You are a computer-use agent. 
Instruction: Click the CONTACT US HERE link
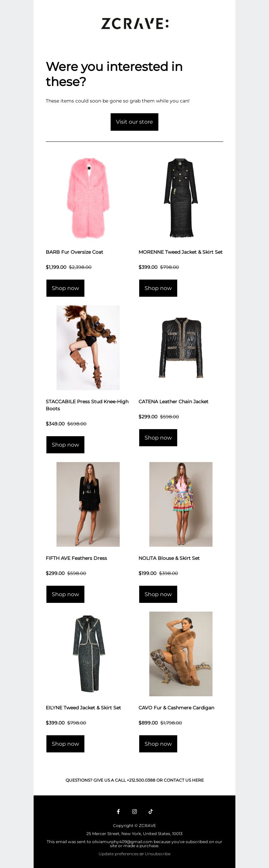tap(184, 780)
